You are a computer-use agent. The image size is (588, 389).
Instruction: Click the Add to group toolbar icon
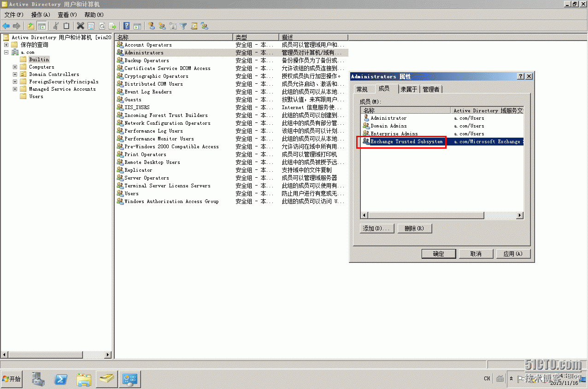[205, 26]
